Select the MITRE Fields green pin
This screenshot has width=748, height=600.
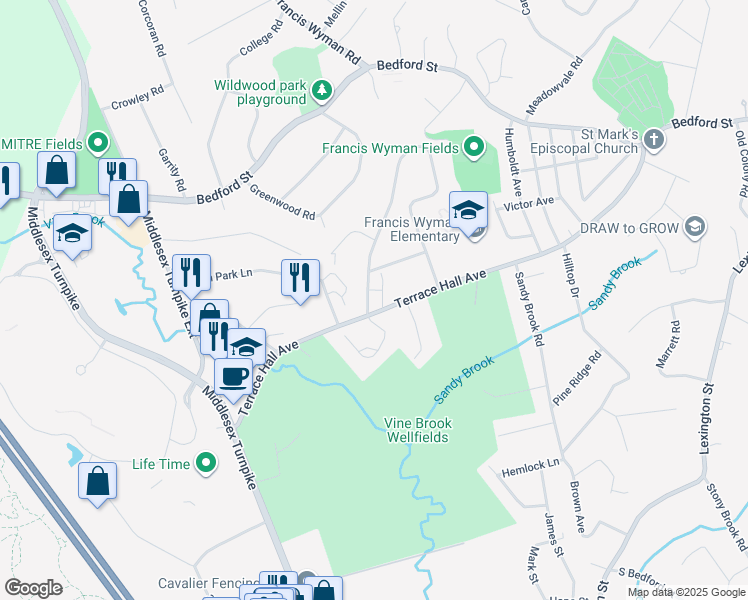point(98,143)
